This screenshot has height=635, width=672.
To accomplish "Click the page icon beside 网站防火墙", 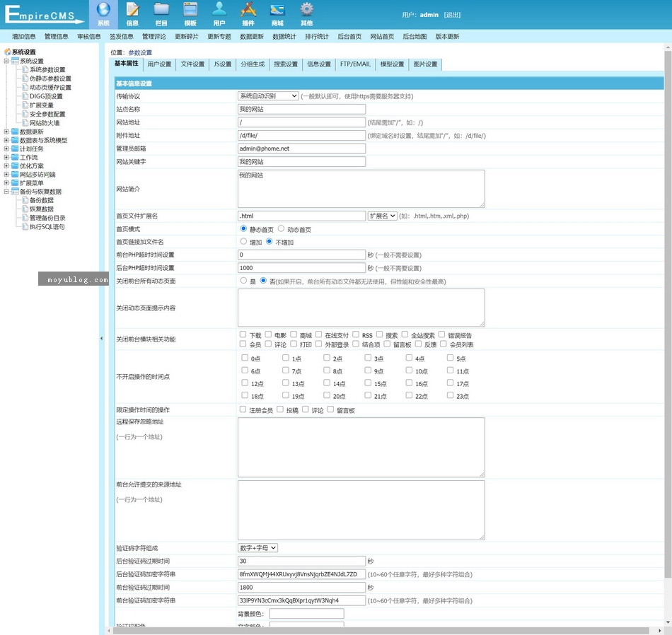I will (25, 123).
